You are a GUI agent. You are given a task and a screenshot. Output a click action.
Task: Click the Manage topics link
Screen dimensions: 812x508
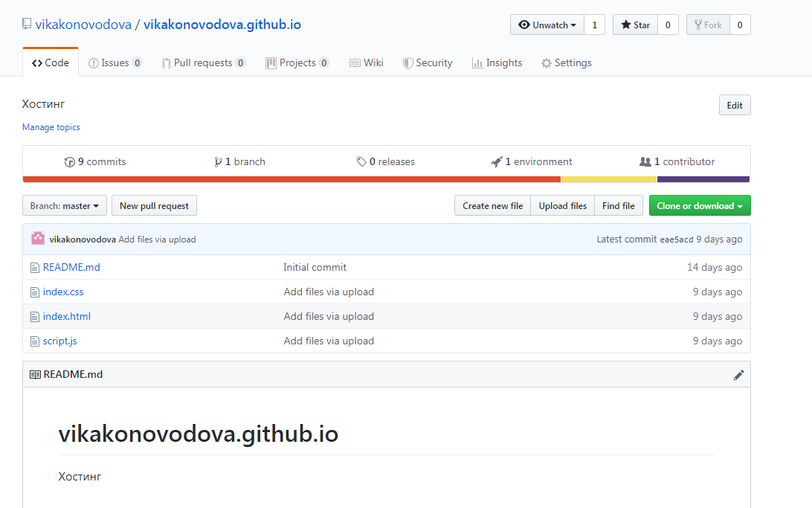click(x=51, y=127)
